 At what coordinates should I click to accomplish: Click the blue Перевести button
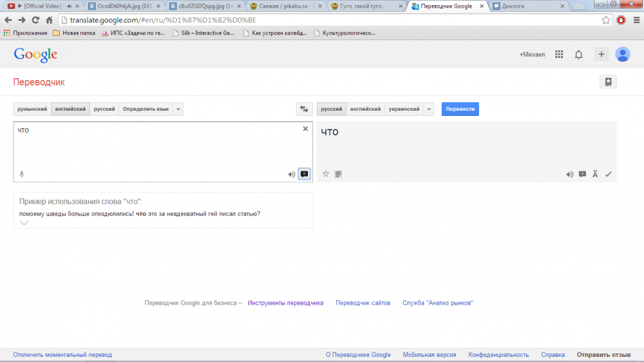460,109
